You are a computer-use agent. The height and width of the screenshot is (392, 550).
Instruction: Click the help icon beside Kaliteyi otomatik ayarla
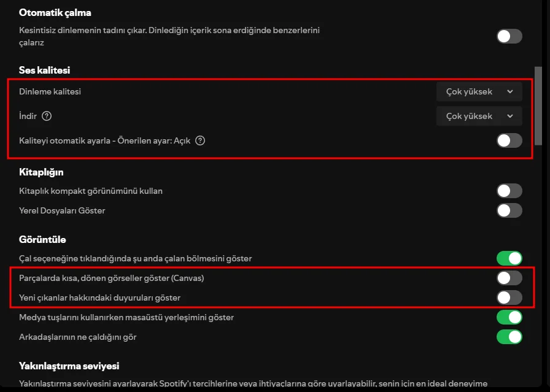(199, 140)
